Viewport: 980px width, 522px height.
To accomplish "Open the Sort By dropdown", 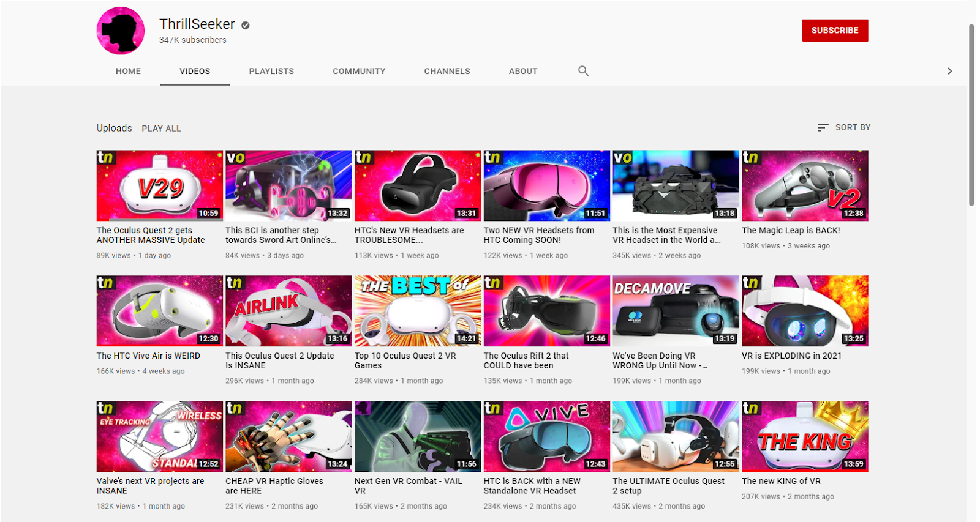I will [x=843, y=127].
